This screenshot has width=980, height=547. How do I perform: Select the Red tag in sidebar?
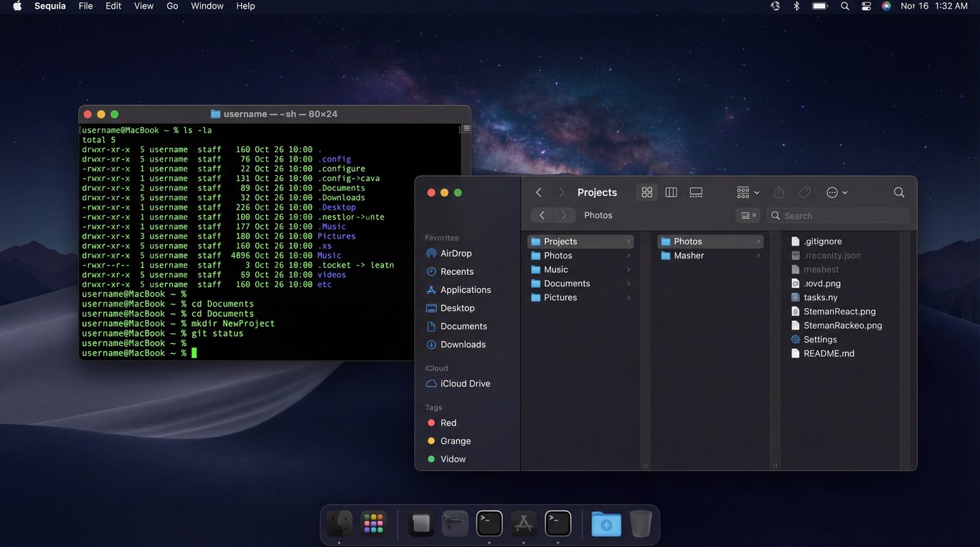(x=449, y=423)
